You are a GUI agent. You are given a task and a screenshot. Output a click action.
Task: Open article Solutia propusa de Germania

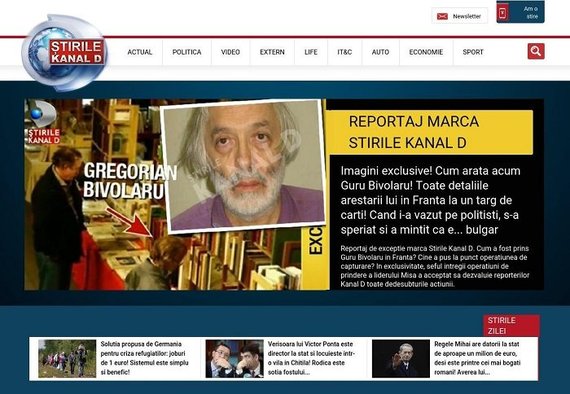tap(145, 358)
